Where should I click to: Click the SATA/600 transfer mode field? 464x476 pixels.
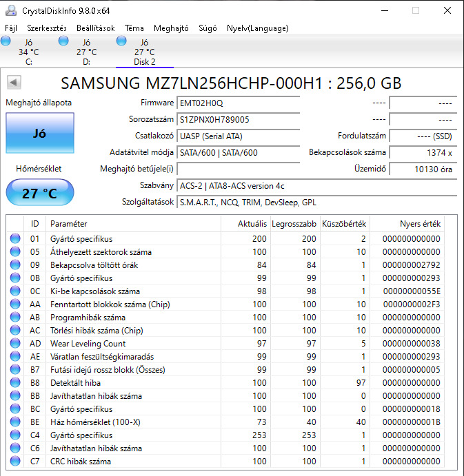(x=239, y=152)
